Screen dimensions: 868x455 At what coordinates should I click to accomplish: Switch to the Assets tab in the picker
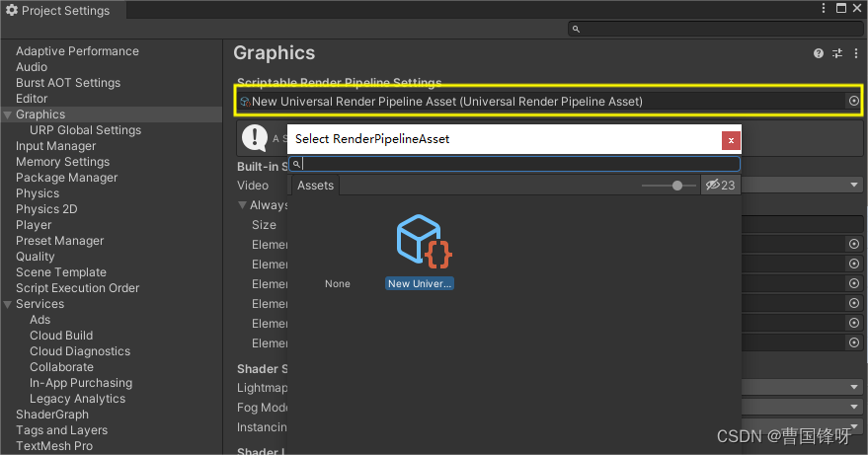315,186
